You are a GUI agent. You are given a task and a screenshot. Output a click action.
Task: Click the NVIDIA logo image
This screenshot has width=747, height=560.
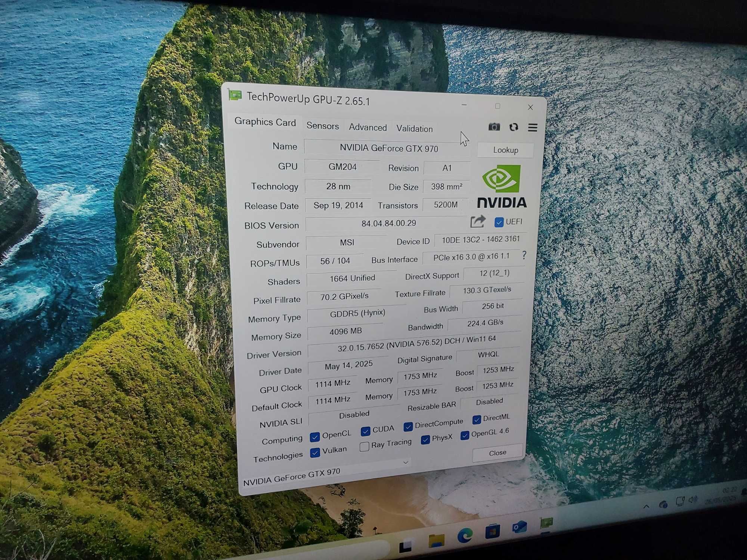click(x=502, y=187)
